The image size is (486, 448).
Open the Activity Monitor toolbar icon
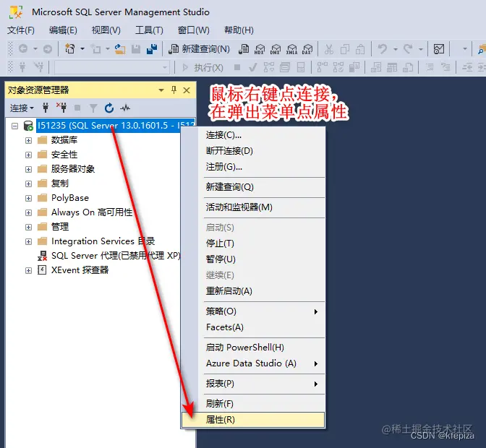click(x=439, y=49)
